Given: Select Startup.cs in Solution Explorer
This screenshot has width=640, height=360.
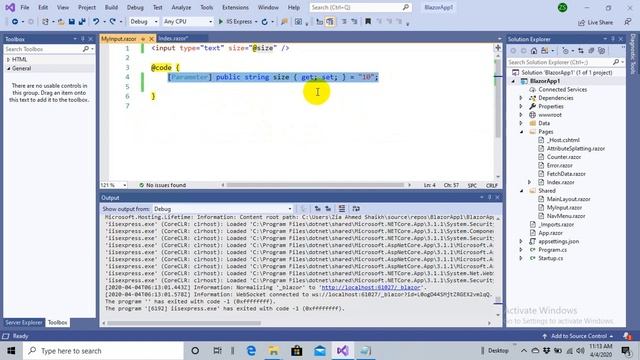Looking at the screenshot, I should [x=550, y=258].
